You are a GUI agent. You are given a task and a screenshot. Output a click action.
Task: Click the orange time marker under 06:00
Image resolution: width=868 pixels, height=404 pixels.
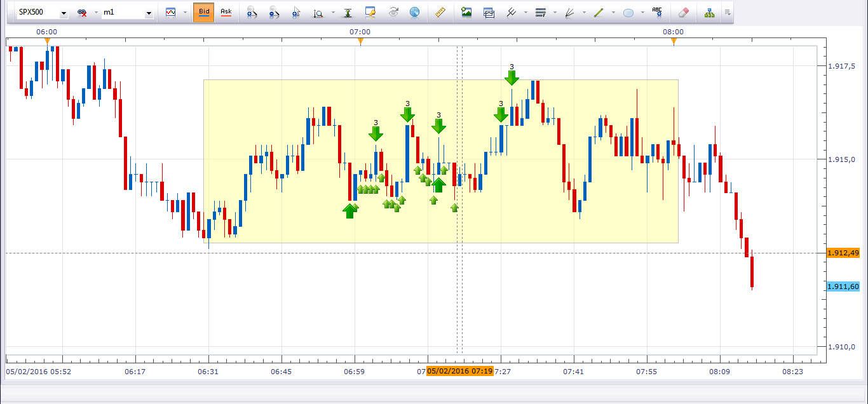(x=47, y=41)
